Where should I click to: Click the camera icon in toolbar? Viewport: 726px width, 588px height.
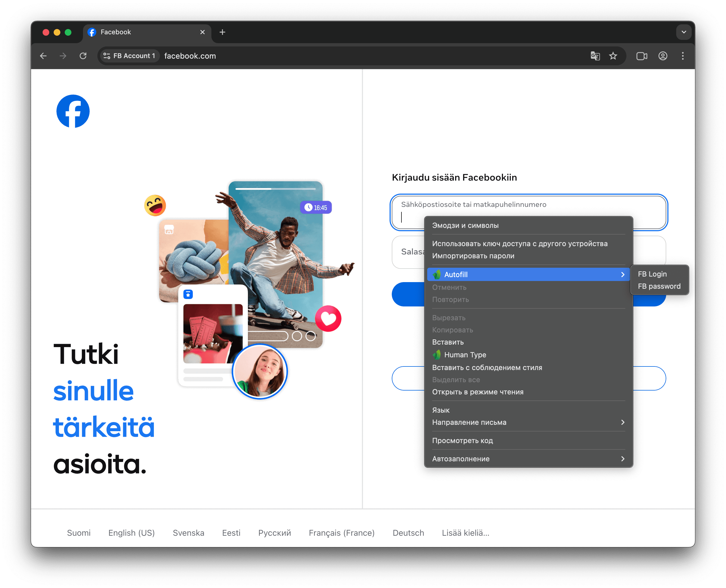tap(641, 56)
